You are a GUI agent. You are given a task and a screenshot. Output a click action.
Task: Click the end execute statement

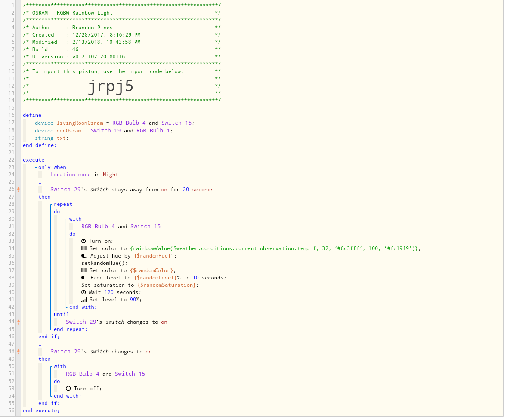[41, 411]
